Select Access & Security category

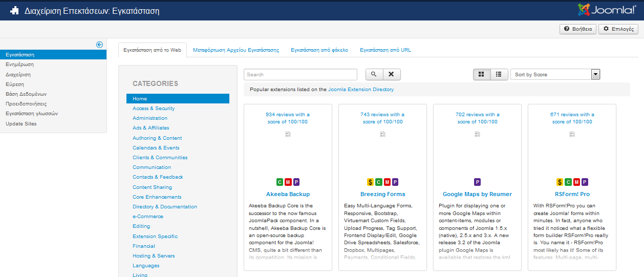154,109
